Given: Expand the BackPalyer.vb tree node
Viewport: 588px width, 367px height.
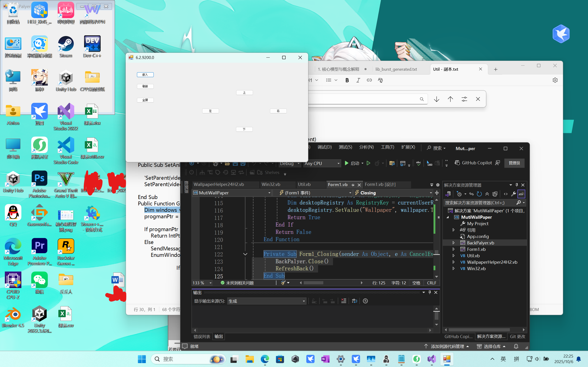Looking at the screenshot, I should click(x=453, y=243).
